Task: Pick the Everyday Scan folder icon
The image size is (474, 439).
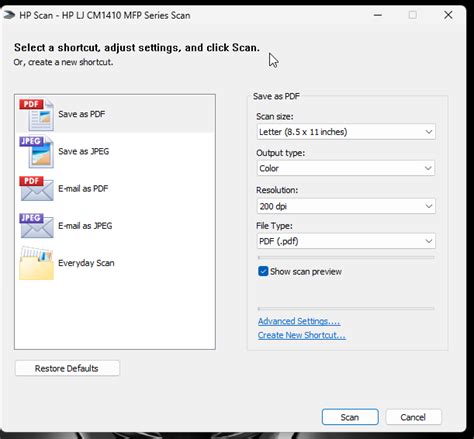Action: 36,263
